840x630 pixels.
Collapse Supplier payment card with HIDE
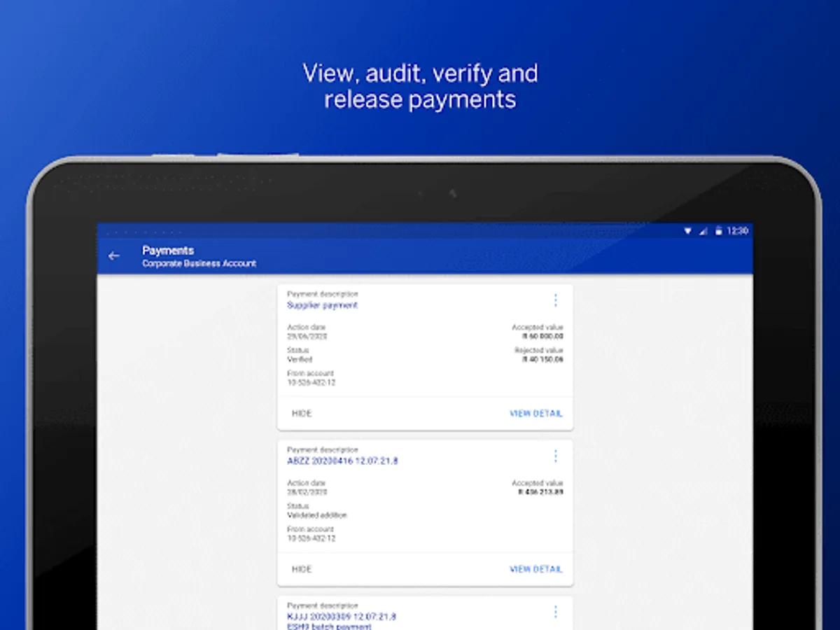point(302,414)
